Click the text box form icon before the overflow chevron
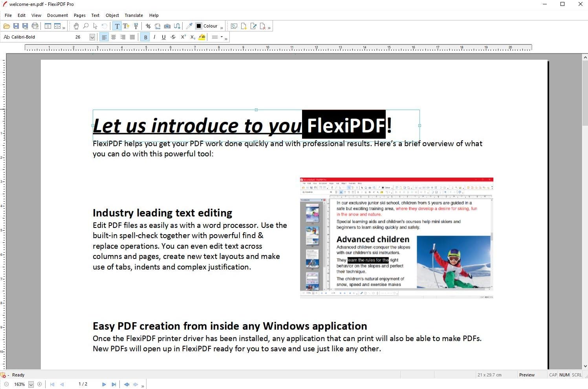Screen dimensions: 588x389 pyautogui.click(x=57, y=26)
